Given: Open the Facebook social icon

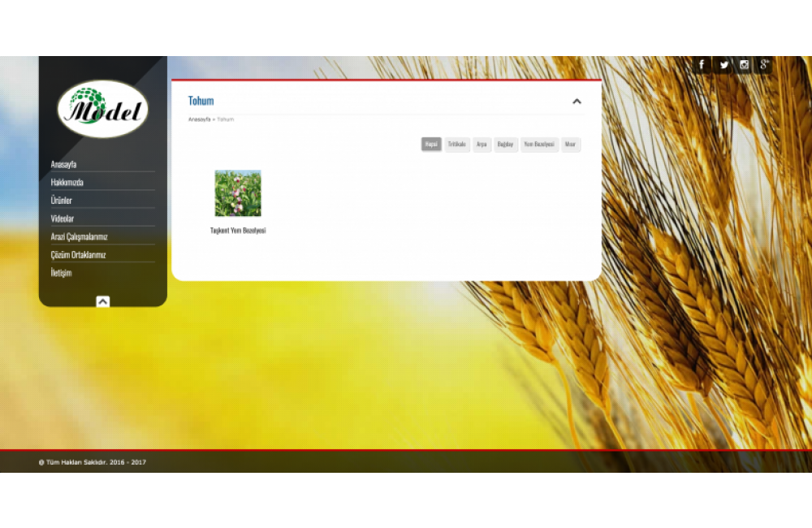Looking at the screenshot, I should click(x=702, y=65).
